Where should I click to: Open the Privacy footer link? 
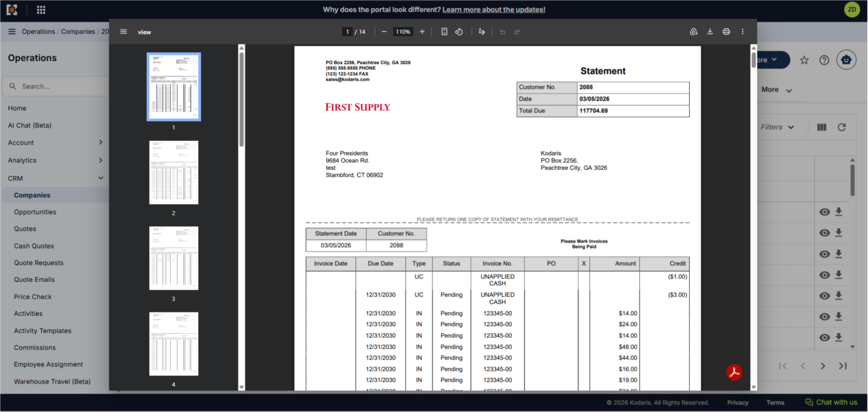738,403
